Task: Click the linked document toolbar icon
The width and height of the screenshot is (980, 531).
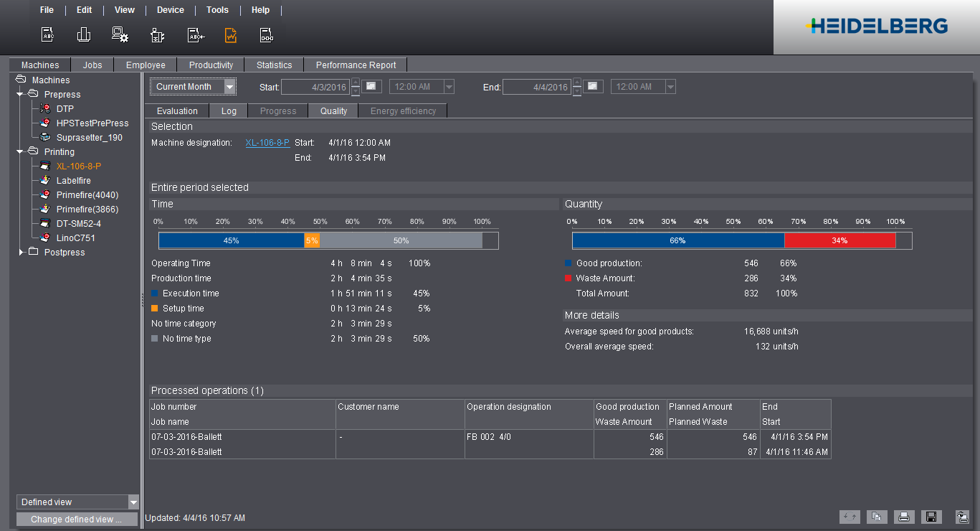Action: (x=267, y=34)
